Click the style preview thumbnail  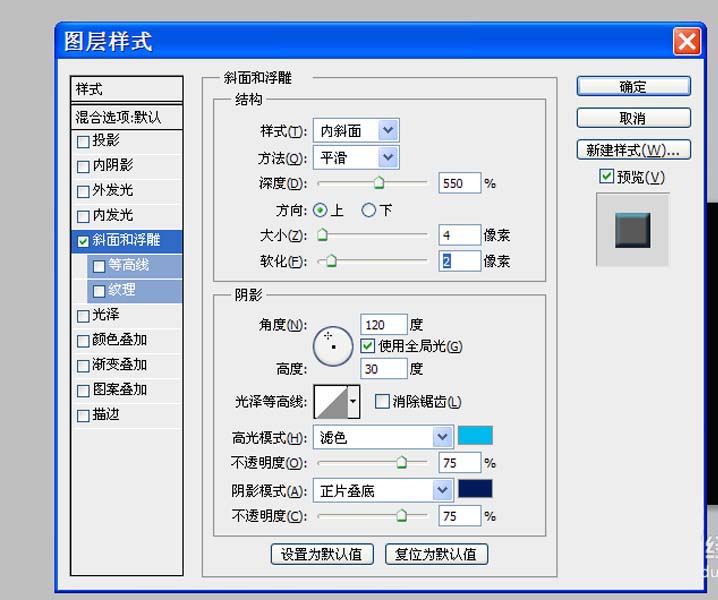pos(632,229)
